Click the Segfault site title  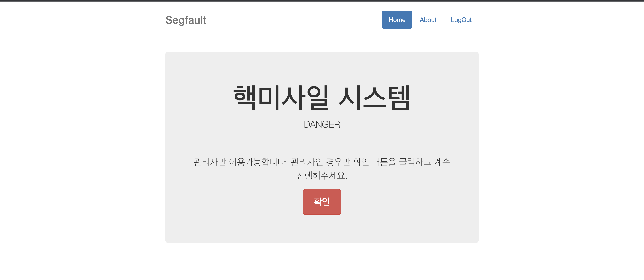(186, 20)
